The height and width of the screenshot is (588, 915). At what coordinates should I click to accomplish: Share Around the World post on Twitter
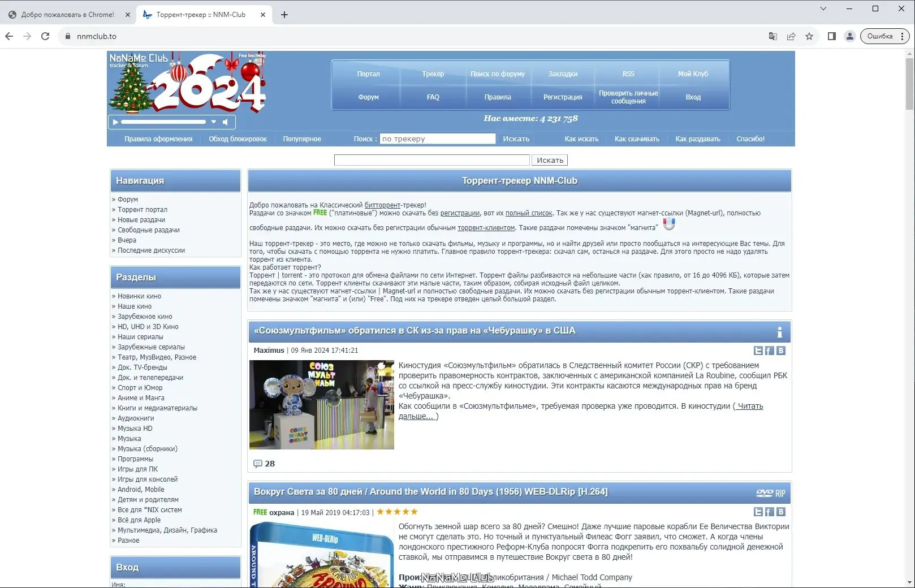click(x=758, y=512)
